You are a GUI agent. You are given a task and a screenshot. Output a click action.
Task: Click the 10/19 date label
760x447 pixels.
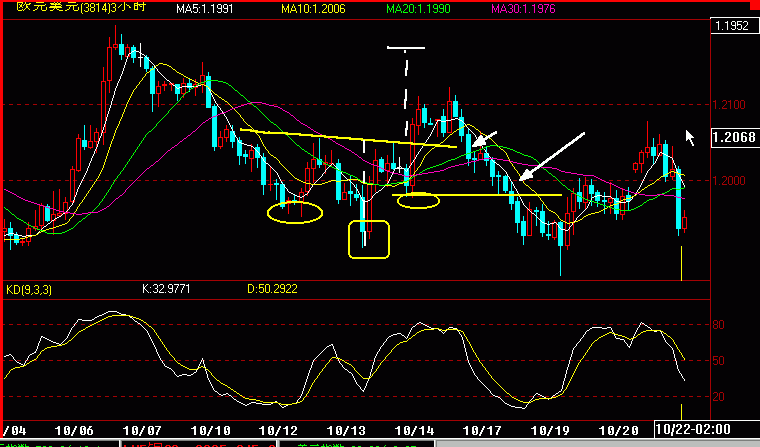coord(550,431)
